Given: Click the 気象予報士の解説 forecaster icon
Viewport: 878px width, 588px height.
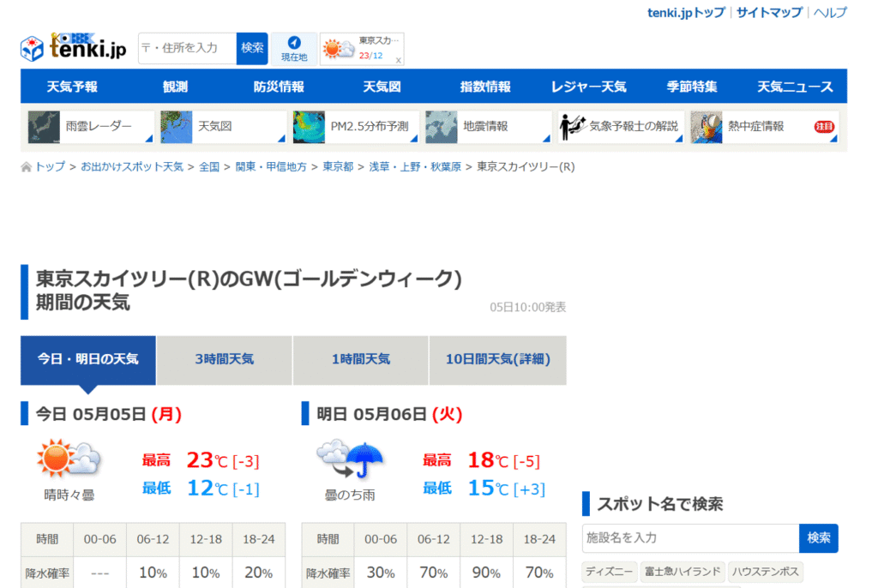Looking at the screenshot, I should coord(572,127).
